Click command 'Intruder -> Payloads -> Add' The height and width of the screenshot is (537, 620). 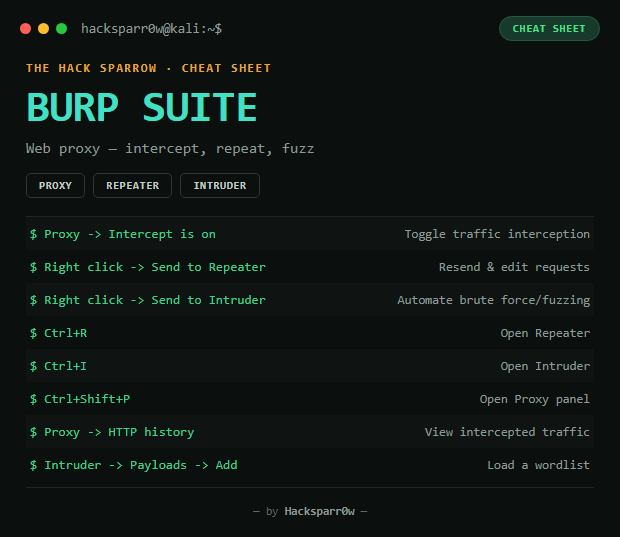(134, 465)
